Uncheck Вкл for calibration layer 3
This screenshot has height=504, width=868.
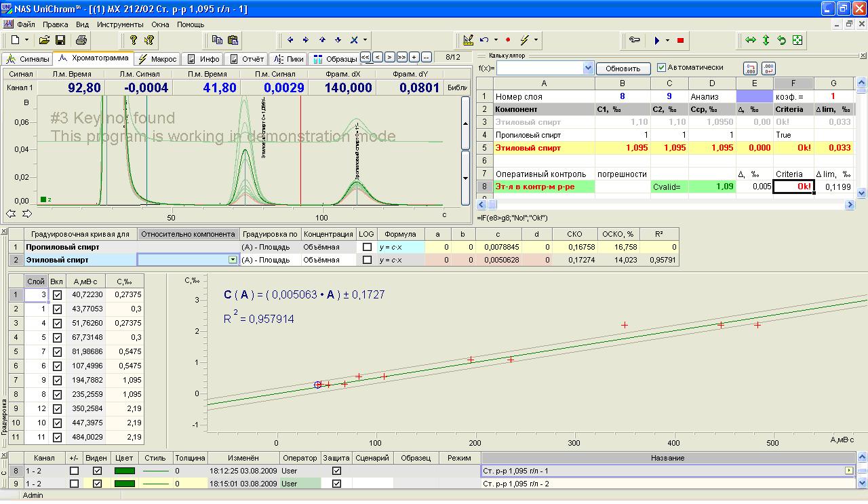click(x=57, y=295)
